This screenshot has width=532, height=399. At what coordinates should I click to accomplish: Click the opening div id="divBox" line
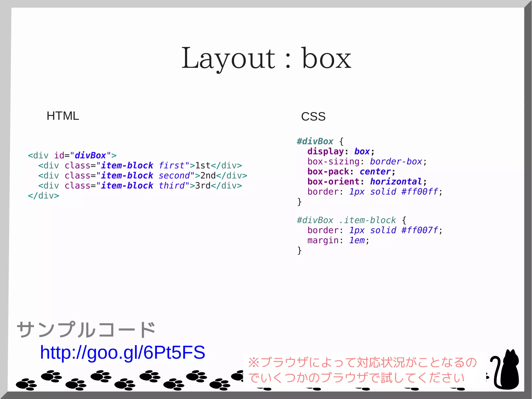coord(72,155)
